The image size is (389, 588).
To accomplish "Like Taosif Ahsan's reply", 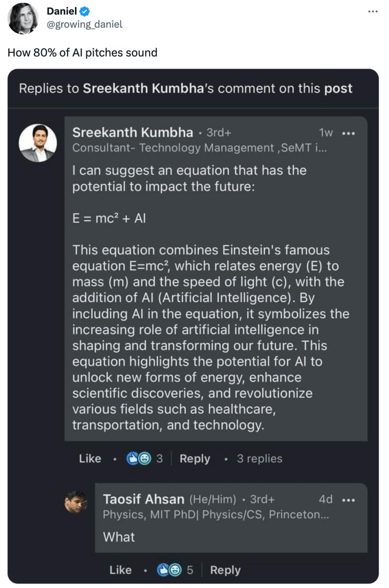I will click(121, 570).
